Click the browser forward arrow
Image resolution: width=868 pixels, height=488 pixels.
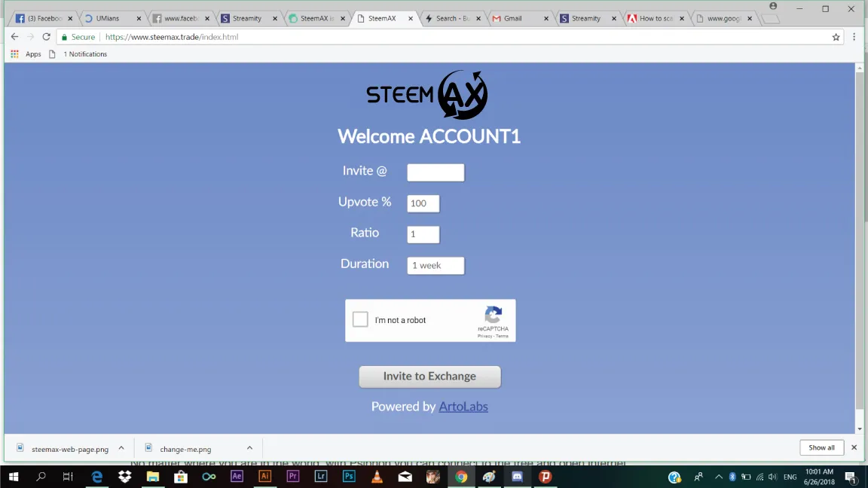tap(30, 36)
